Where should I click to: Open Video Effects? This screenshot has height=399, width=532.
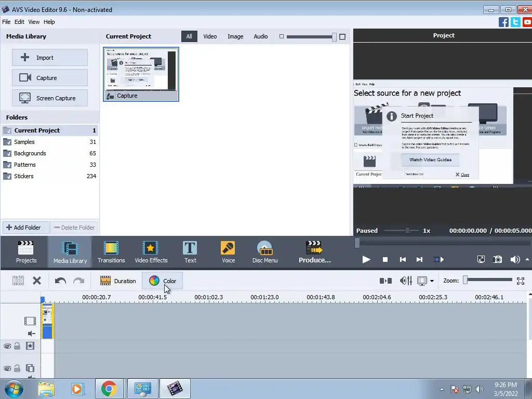tap(151, 252)
